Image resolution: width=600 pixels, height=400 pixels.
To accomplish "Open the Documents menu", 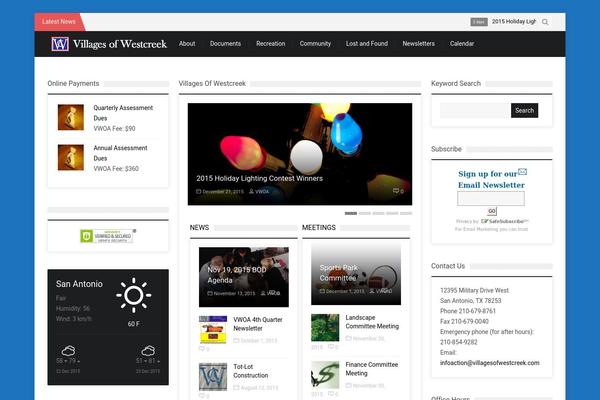I will (x=225, y=44).
